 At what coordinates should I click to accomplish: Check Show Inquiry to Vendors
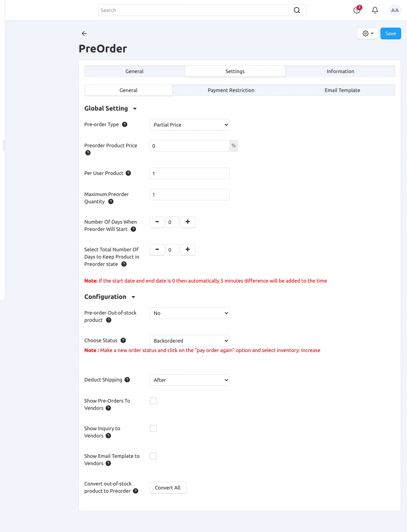click(153, 428)
